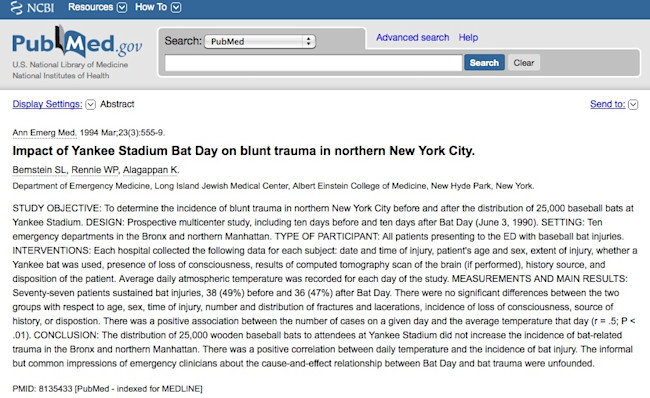Screen dimensions: 650x398
Task: Expand the Resources dropdown arrow
Action: (122, 7)
